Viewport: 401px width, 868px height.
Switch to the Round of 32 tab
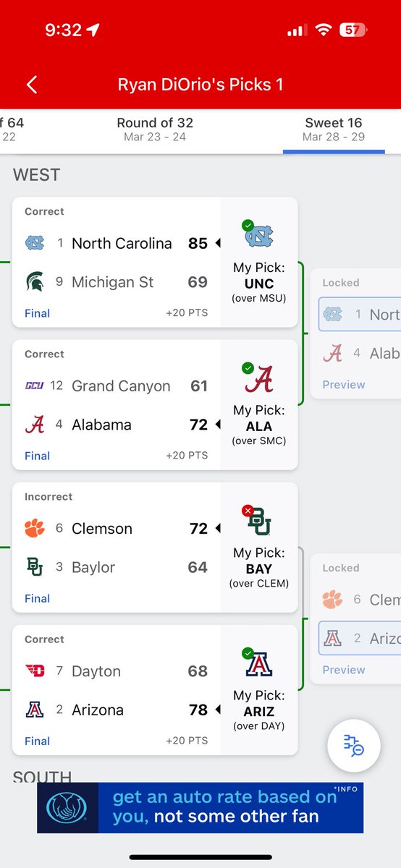[x=155, y=129]
